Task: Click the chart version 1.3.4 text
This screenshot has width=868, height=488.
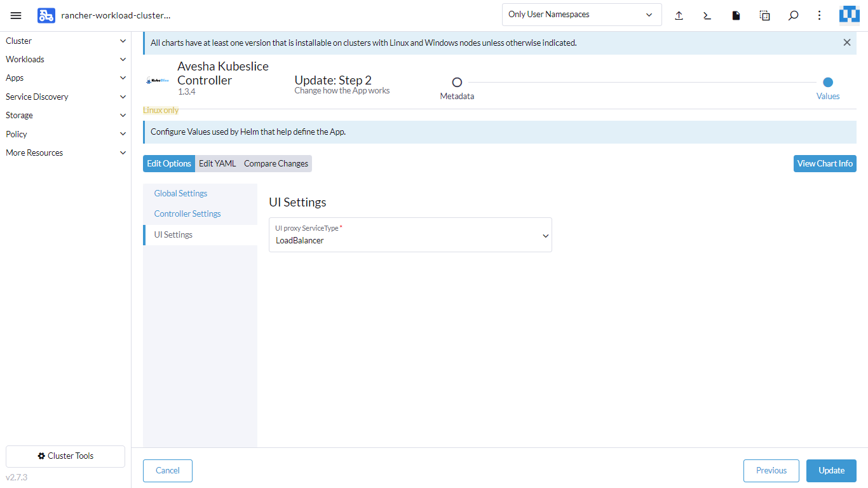Action: point(186,91)
